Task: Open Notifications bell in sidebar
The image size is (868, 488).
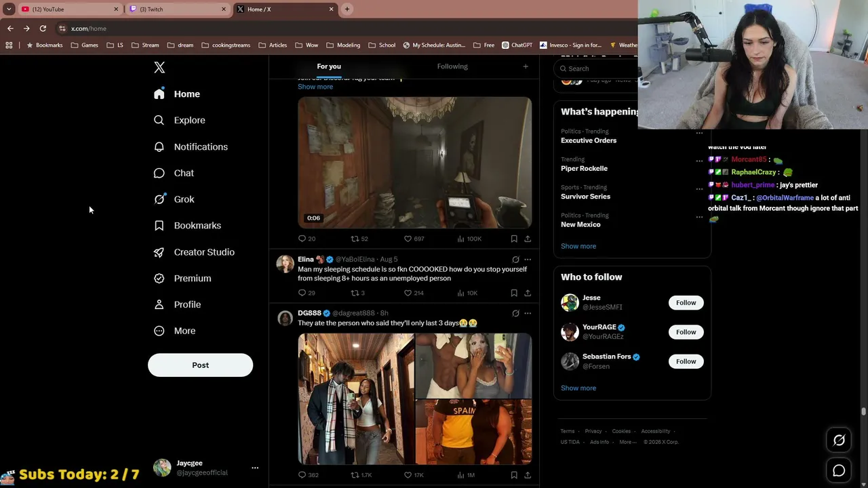Action: pyautogui.click(x=191, y=146)
